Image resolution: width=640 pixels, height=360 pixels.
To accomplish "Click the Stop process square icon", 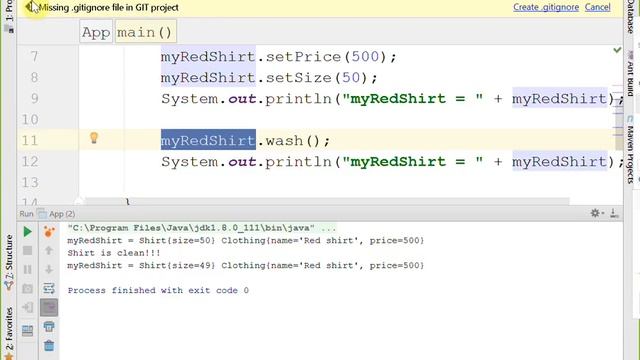I will click(x=27, y=251).
